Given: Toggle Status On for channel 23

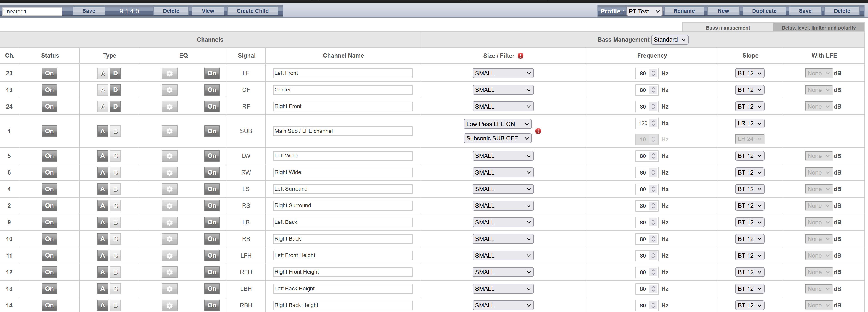Looking at the screenshot, I should pyautogui.click(x=49, y=73).
